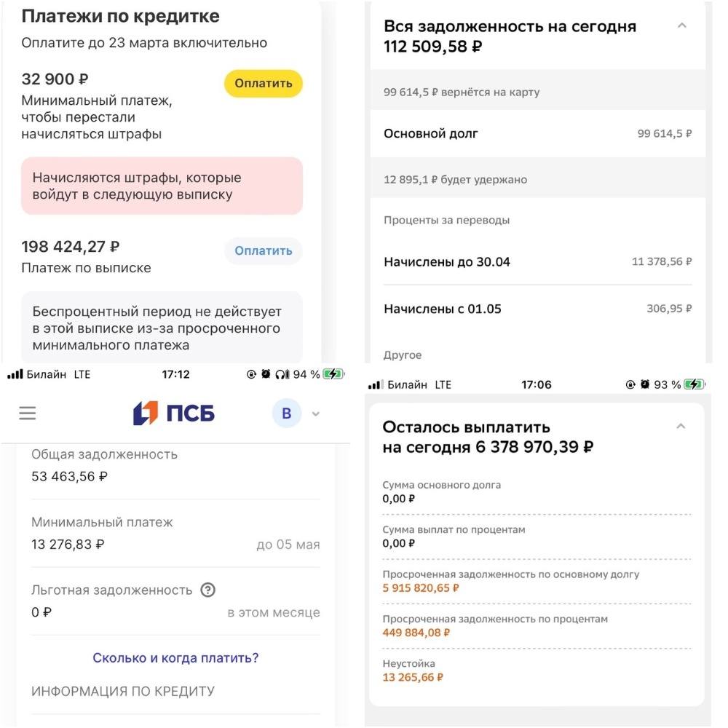The width and height of the screenshot is (728, 728).
Task: Click the Начислены до 30.04 row
Action: pyautogui.click(x=537, y=261)
